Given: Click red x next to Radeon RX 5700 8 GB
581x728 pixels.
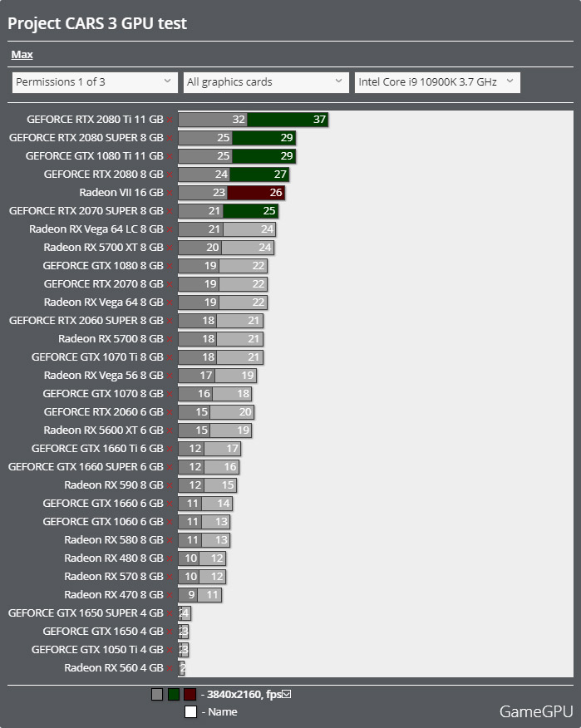Looking at the screenshot, I should 170,339.
